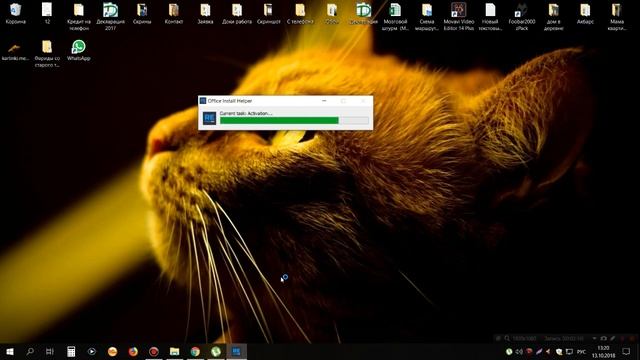Open the file named 12 on desktop
This screenshot has height=360, width=640.
click(x=47, y=13)
